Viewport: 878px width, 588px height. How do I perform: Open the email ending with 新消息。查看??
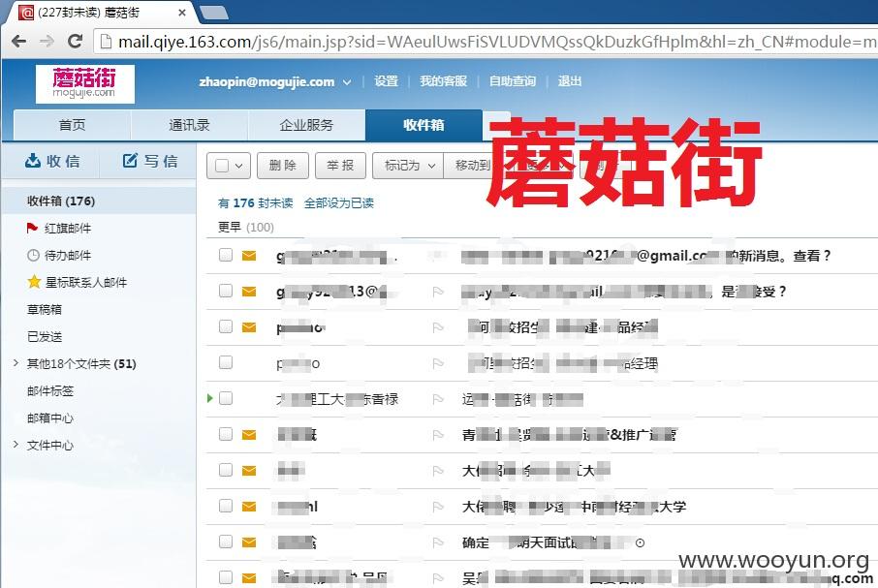(646, 256)
